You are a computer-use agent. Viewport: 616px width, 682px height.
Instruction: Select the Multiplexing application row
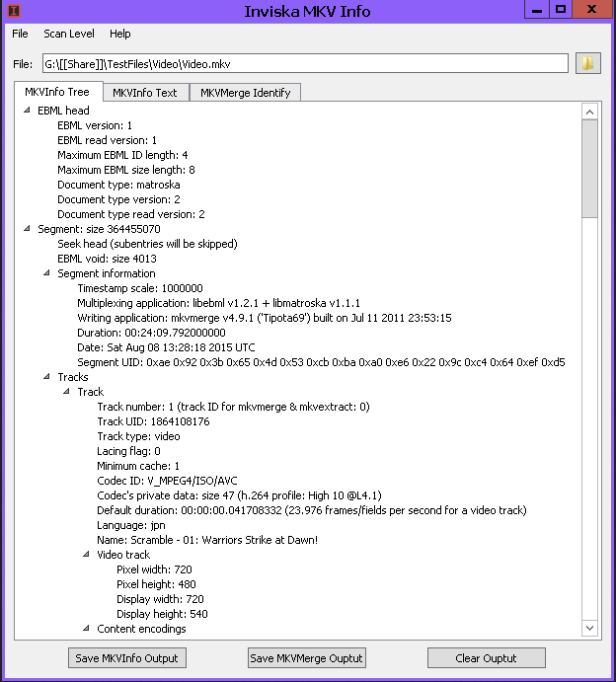tap(219, 303)
